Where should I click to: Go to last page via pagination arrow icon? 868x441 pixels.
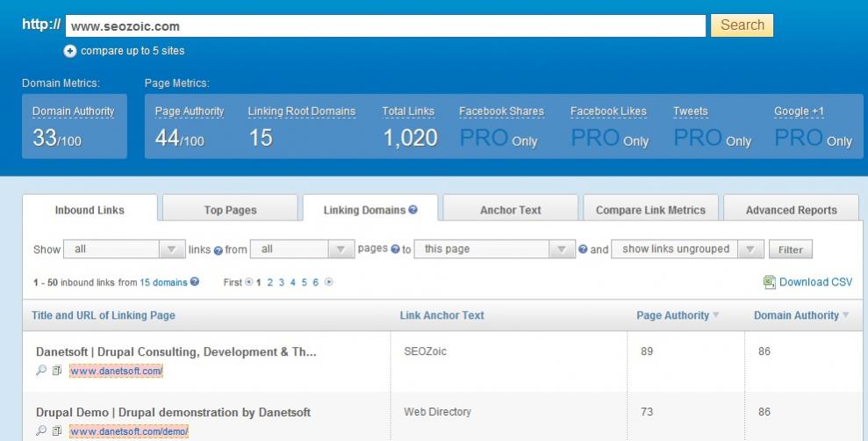(329, 282)
